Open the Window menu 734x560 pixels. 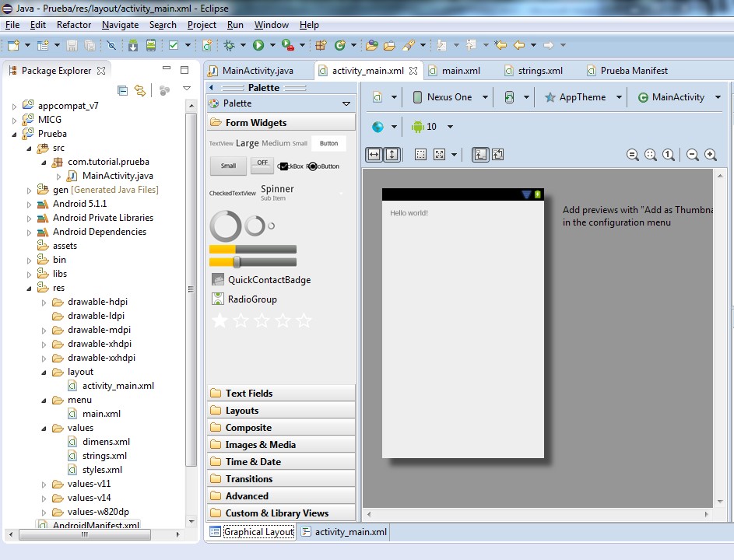coord(272,25)
